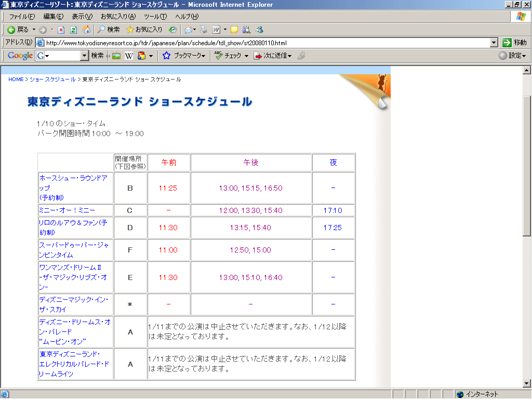The height and width of the screenshot is (399, 532).
Task: Click the Refresh page icon
Action: click(74, 30)
